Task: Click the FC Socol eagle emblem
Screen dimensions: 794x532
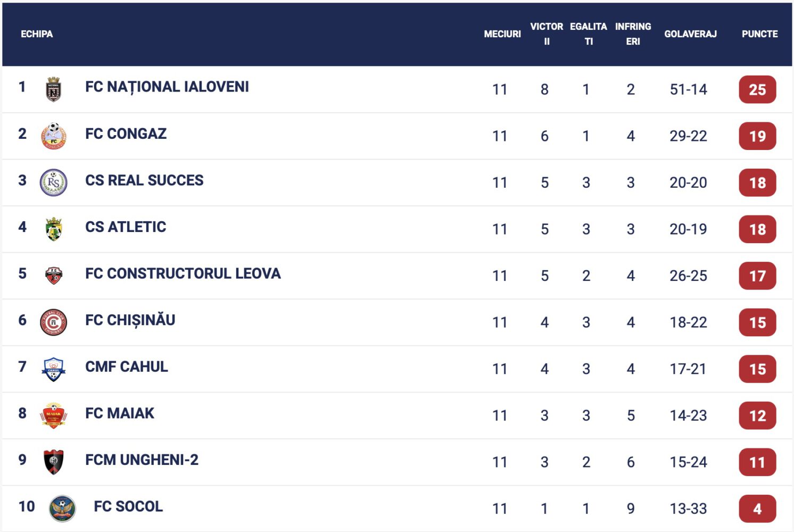Action: [62, 509]
